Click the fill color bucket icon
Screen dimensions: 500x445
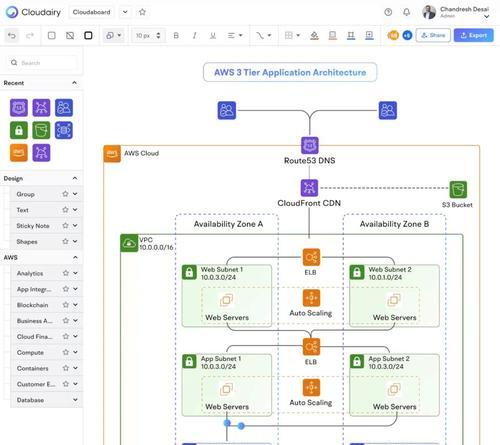(x=314, y=35)
